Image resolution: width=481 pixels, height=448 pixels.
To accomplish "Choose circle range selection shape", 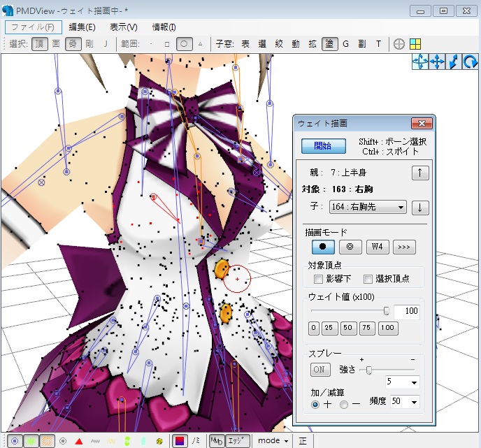I will pyautogui.click(x=184, y=44).
